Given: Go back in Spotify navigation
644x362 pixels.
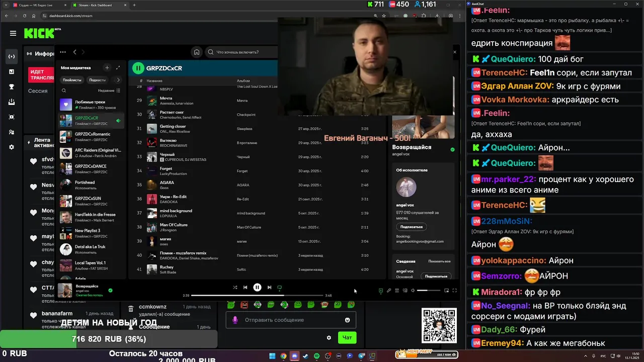Looking at the screenshot, I should 74,52.
